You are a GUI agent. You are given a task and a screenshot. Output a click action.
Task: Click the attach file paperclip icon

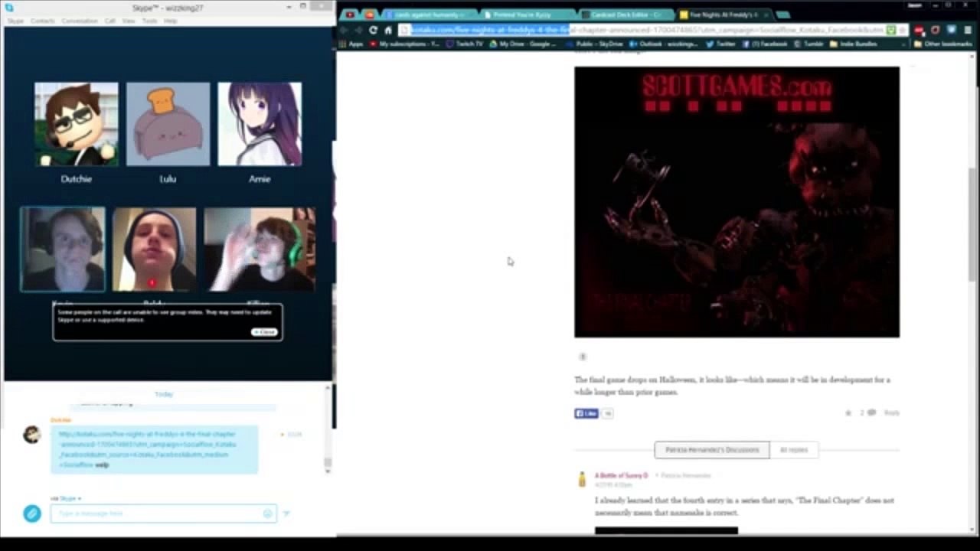coord(31,514)
